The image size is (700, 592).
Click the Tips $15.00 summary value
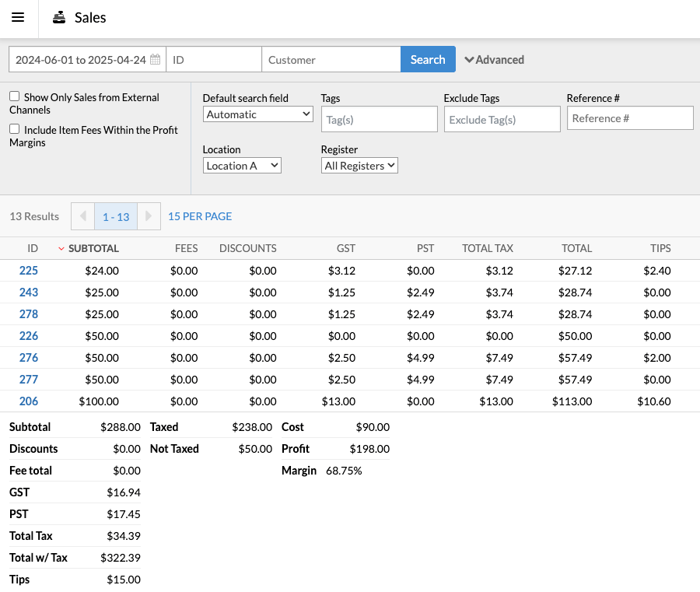point(124,580)
